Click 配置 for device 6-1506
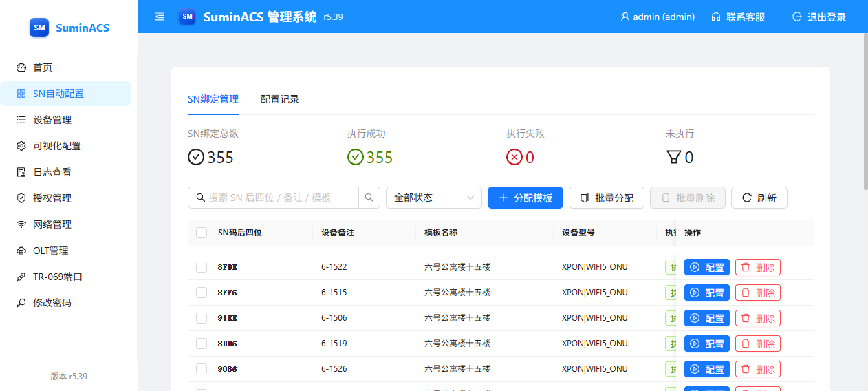 click(x=707, y=318)
